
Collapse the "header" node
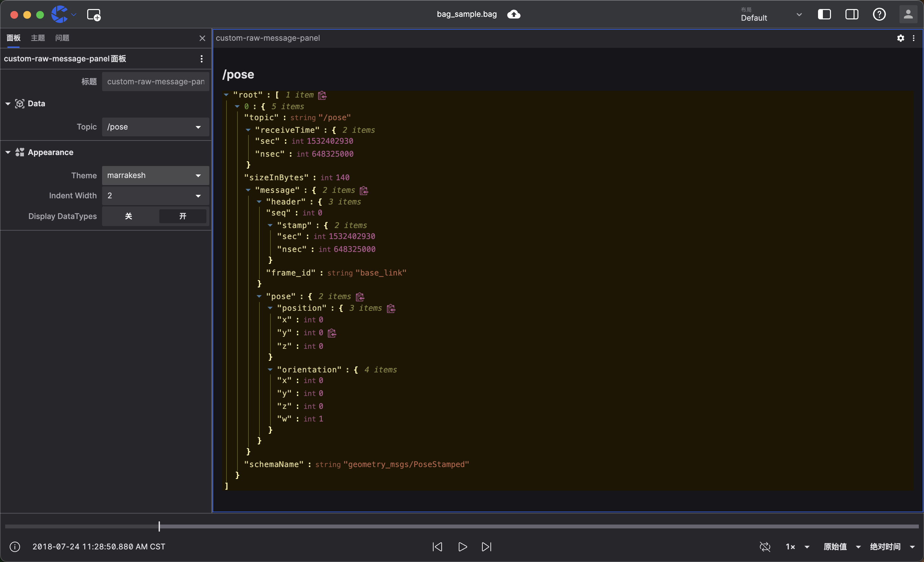(x=259, y=202)
